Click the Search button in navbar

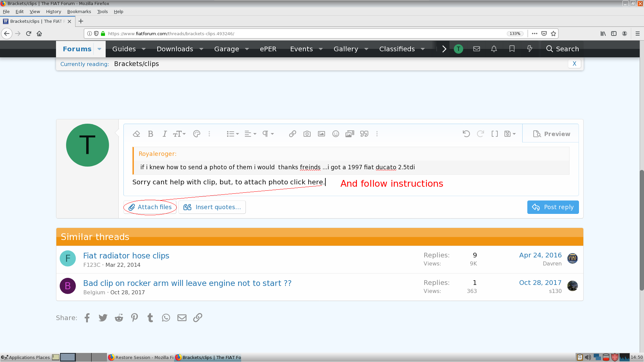[x=562, y=49]
